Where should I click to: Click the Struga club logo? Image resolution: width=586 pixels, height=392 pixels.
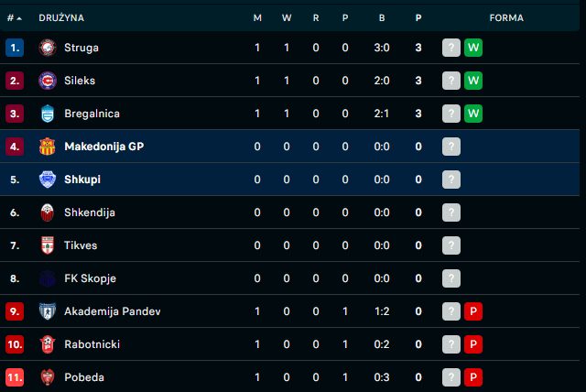click(x=48, y=48)
